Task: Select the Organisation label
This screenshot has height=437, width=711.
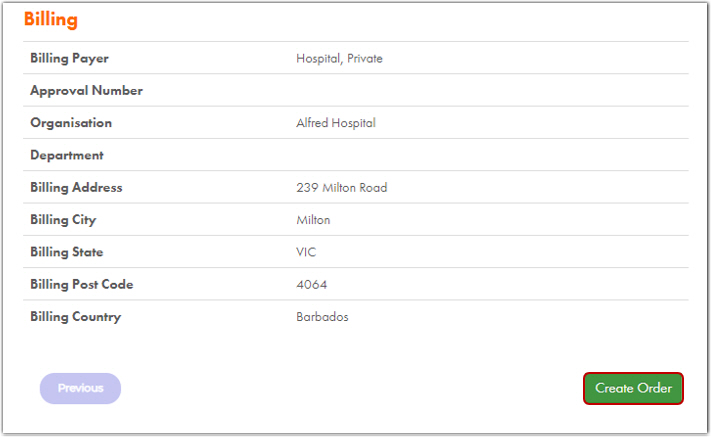Action: pyautogui.click(x=71, y=123)
